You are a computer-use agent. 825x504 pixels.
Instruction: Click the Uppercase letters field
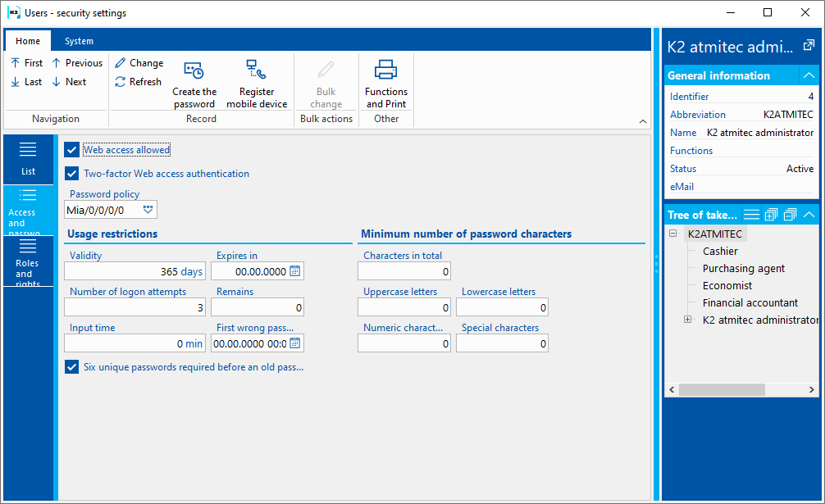pyautogui.click(x=404, y=307)
